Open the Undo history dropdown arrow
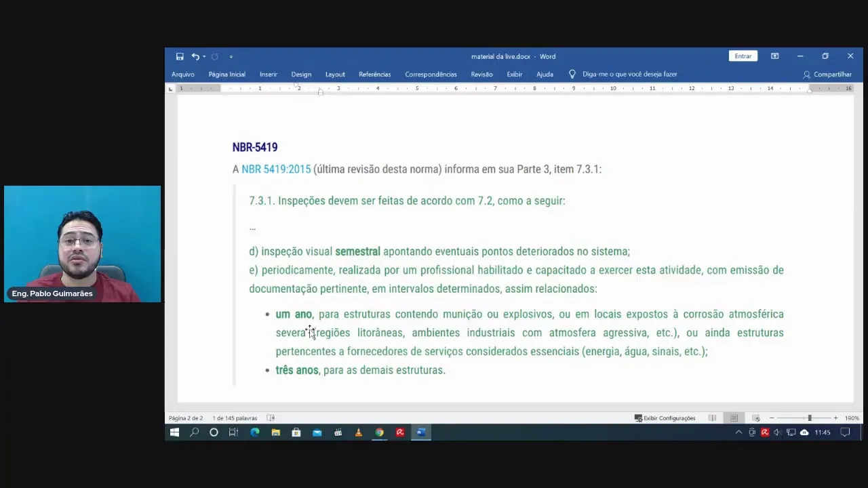The image size is (868, 488). (x=204, y=57)
